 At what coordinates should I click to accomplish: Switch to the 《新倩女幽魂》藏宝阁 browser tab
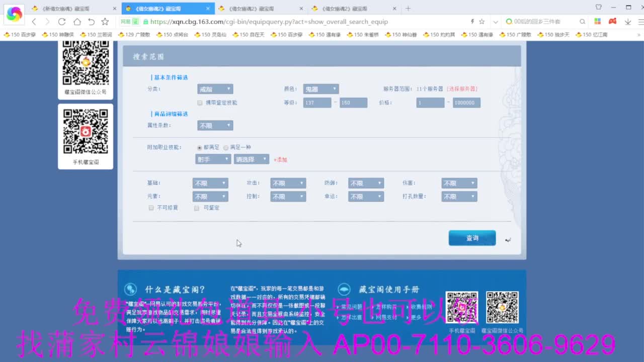(x=65, y=8)
